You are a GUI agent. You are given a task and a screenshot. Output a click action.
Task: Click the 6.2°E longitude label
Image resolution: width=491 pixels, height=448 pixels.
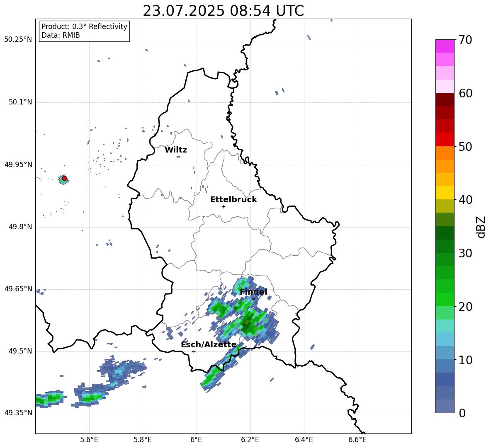pos(250,440)
